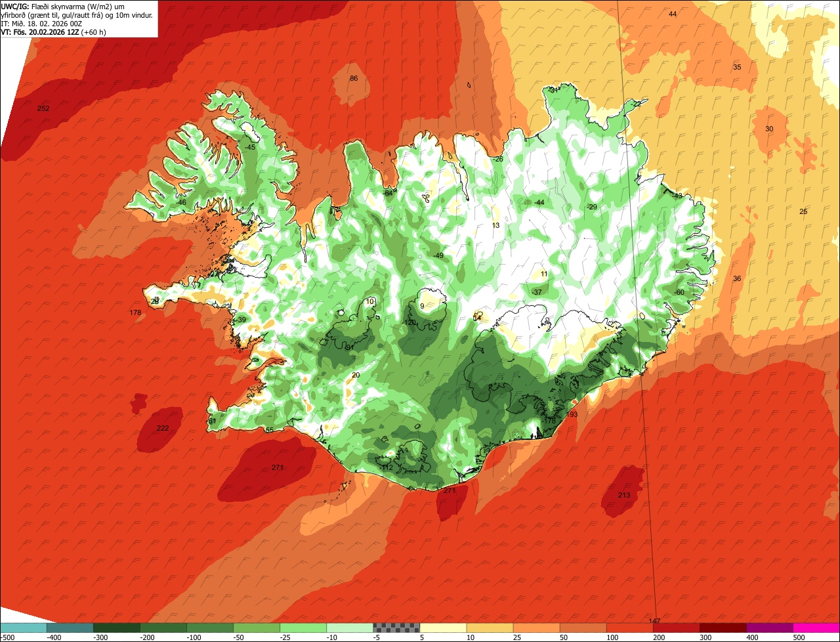Image resolution: width=840 pixels, height=642 pixels.
Task: Select legend swatch between 100 and 200
Action: coord(629,628)
